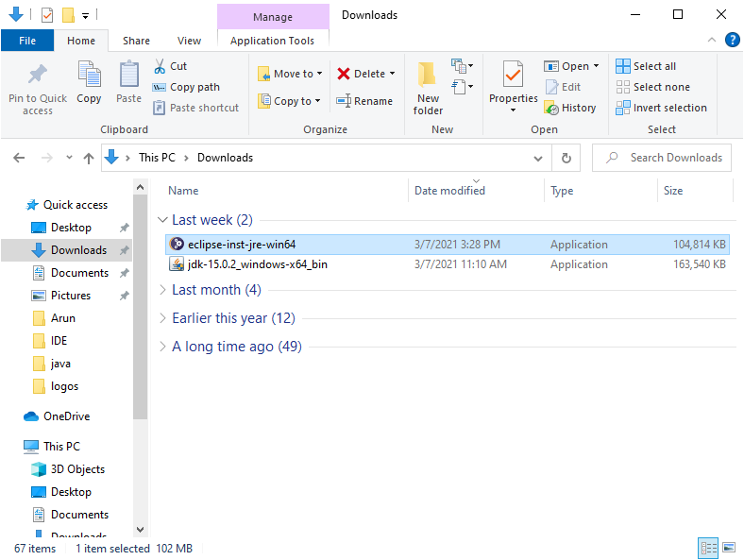This screenshot has height=560, width=744.
Task: Click New folder icon in quick access toolbar
Action: pyautogui.click(x=68, y=15)
